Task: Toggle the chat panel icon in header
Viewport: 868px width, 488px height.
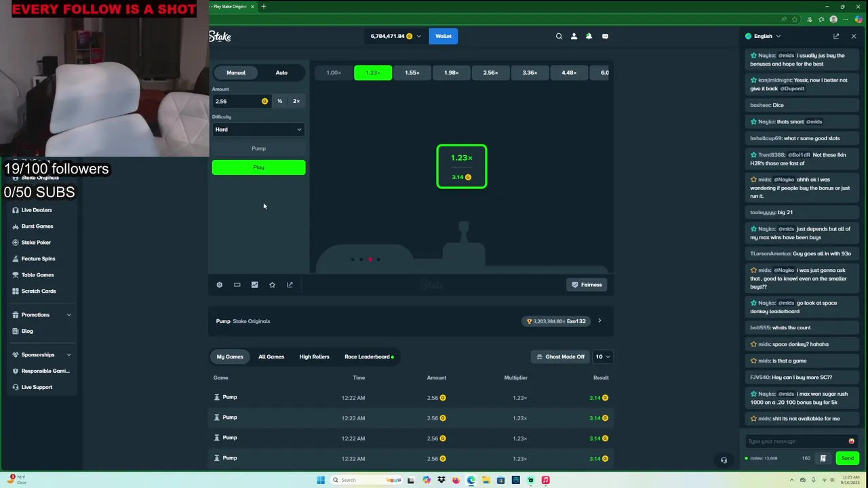Action: [605, 36]
